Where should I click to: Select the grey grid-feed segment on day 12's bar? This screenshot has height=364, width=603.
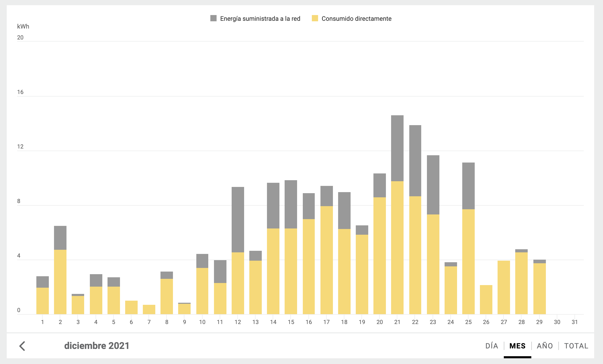tap(238, 220)
